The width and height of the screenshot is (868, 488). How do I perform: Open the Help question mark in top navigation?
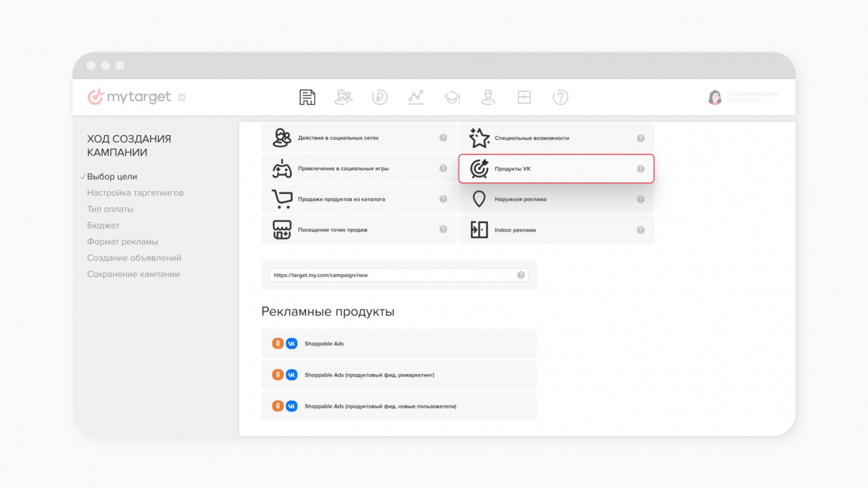point(560,97)
